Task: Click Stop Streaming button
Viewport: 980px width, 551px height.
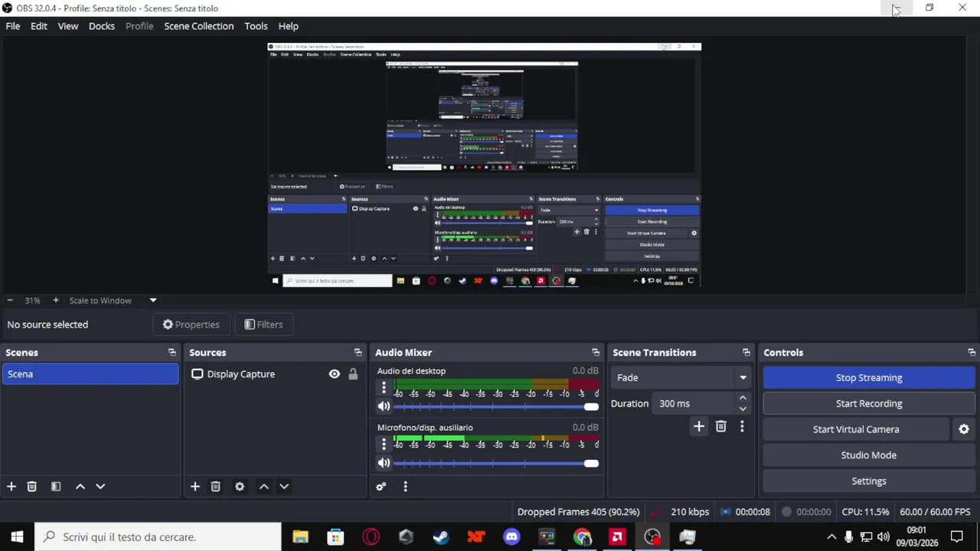Action: (869, 377)
